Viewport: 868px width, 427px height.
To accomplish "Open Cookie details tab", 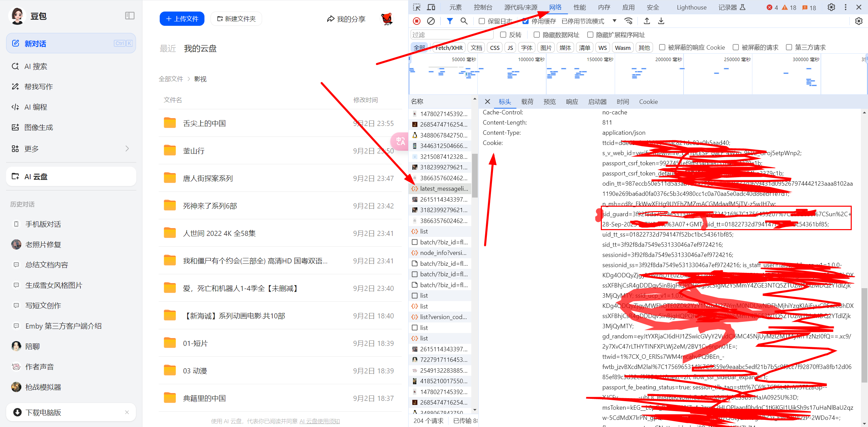I will [648, 101].
